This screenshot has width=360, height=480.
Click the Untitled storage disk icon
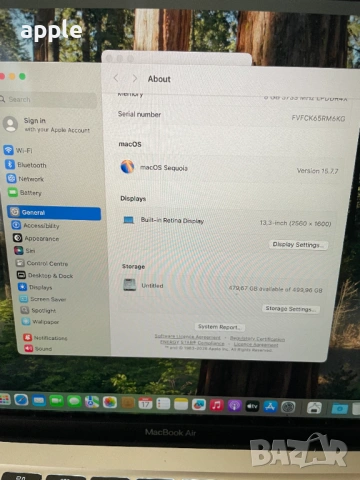click(130, 285)
